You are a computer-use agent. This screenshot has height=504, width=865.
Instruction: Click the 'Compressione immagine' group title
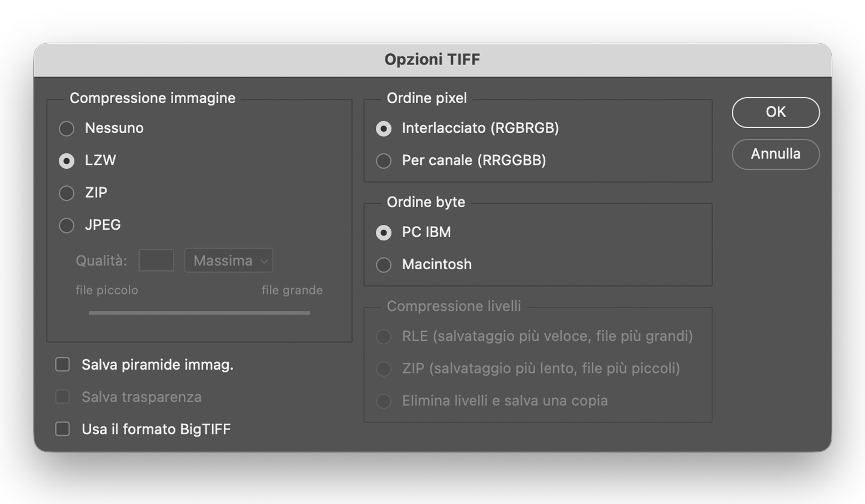153,98
